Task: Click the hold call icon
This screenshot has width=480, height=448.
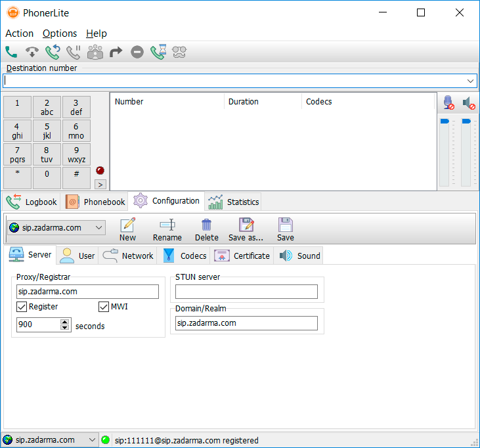Action: tap(74, 52)
